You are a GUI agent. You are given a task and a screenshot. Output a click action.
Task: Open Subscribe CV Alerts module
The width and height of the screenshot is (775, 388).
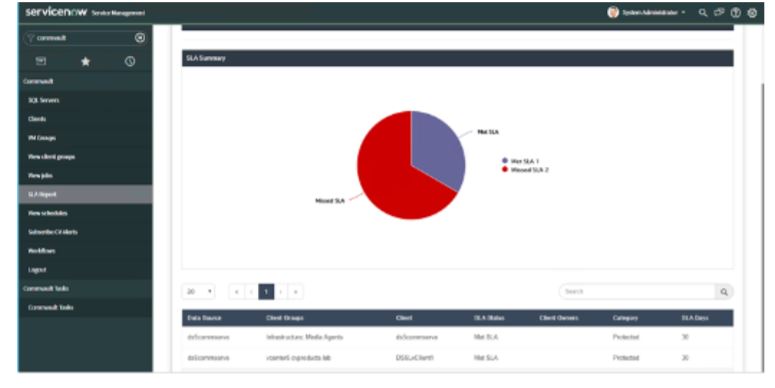click(85, 232)
